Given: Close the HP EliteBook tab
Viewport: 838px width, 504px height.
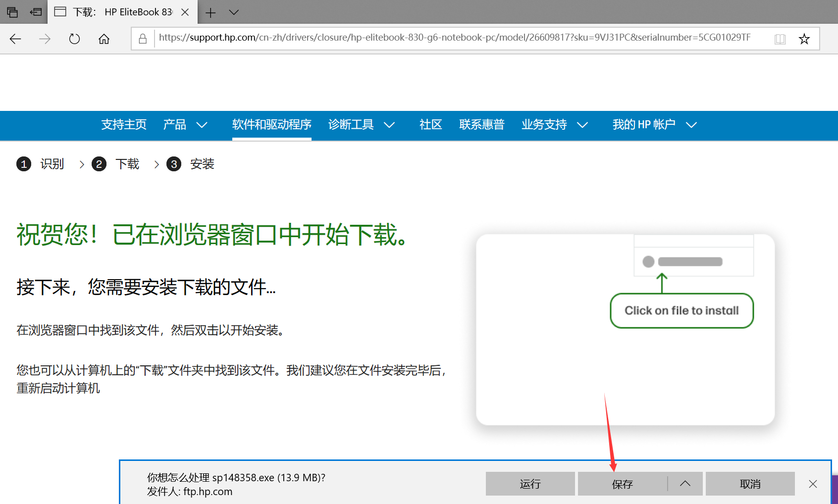Looking at the screenshot, I should click(x=185, y=12).
